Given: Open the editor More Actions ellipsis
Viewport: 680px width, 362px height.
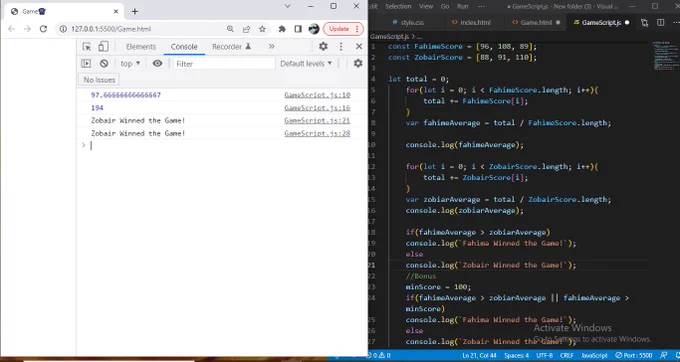Looking at the screenshot, I should pos(675,23).
